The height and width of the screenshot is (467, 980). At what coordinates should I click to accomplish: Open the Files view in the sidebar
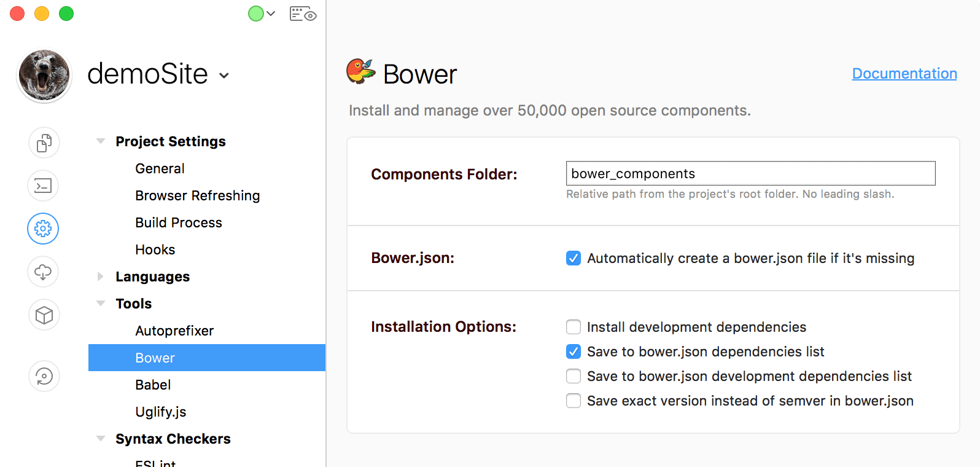[44, 143]
